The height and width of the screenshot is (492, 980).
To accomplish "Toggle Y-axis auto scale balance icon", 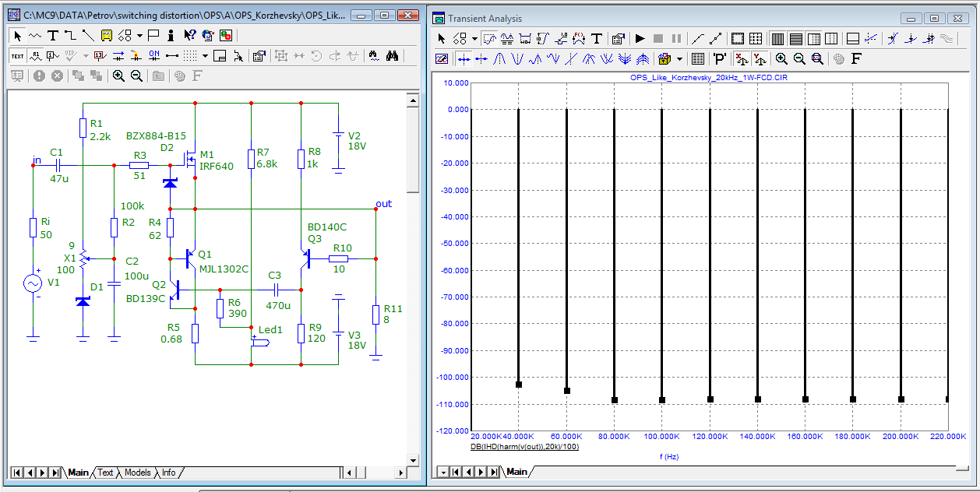I will 760,58.
